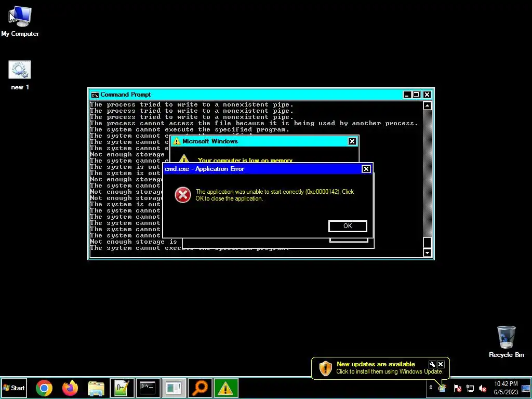Switch to Command Prompt taskbar button
Image resolution: width=532 pixels, height=399 pixels.
pos(148,388)
